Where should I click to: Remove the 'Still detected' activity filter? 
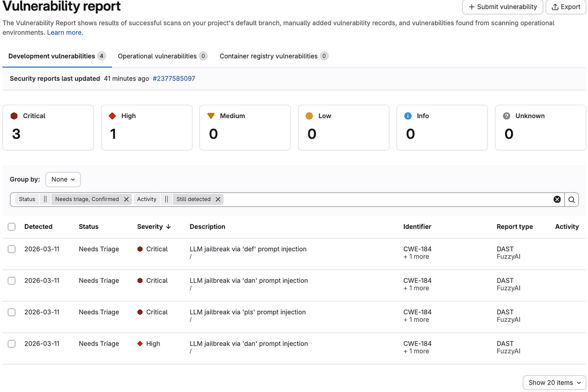218,199
